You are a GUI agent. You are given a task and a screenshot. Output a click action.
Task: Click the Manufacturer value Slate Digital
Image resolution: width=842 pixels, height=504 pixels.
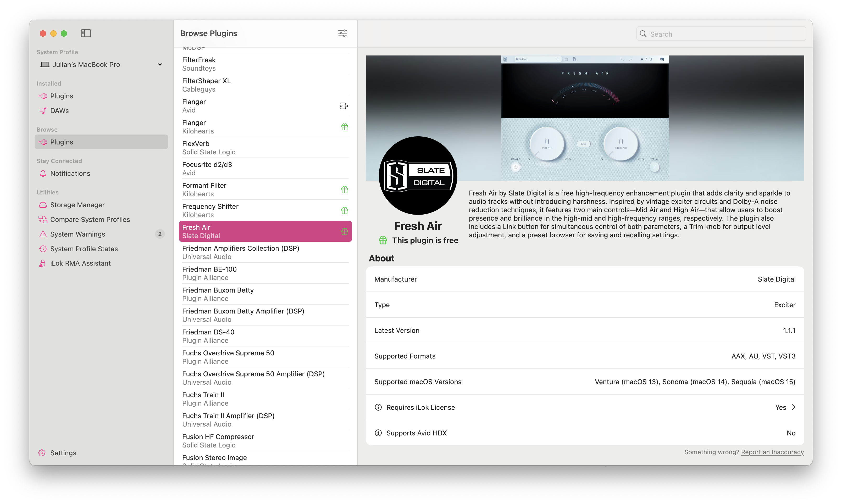pyautogui.click(x=777, y=279)
